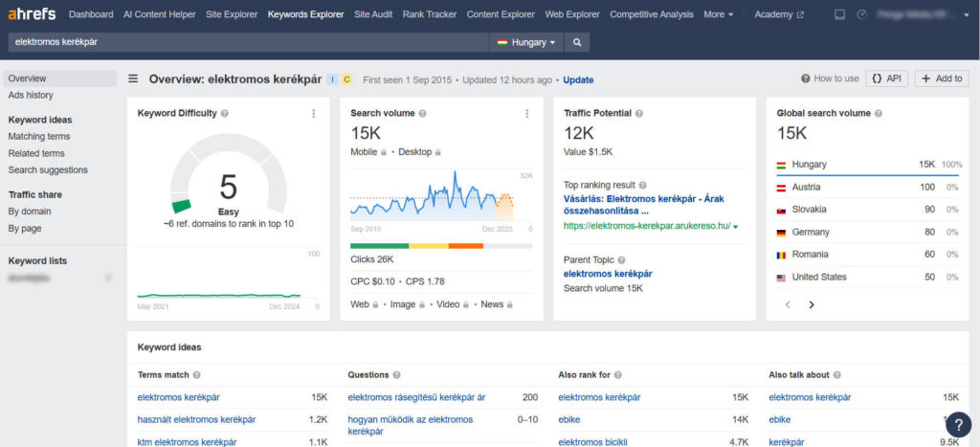This screenshot has height=447, width=980.
Task: Go to Site Explorer
Action: pyautogui.click(x=232, y=14)
